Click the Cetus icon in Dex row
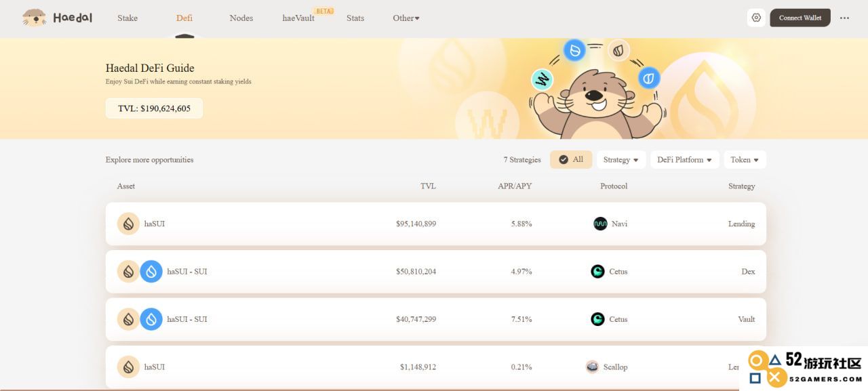The image size is (868, 391). point(597,272)
